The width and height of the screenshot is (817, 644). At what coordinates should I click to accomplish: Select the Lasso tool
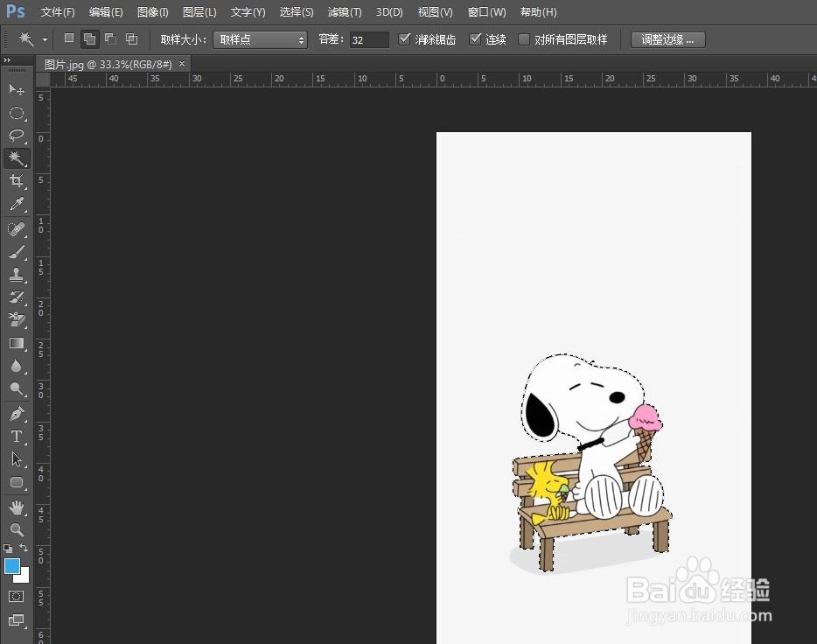[x=17, y=136]
